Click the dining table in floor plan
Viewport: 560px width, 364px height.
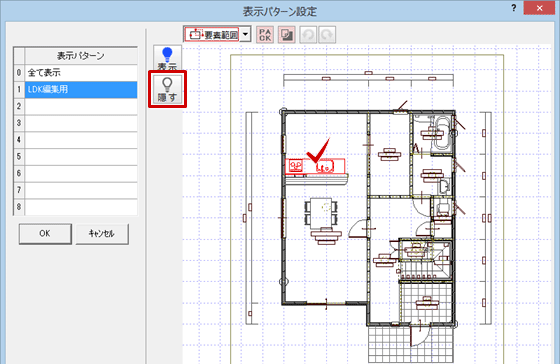(x=321, y=213)
